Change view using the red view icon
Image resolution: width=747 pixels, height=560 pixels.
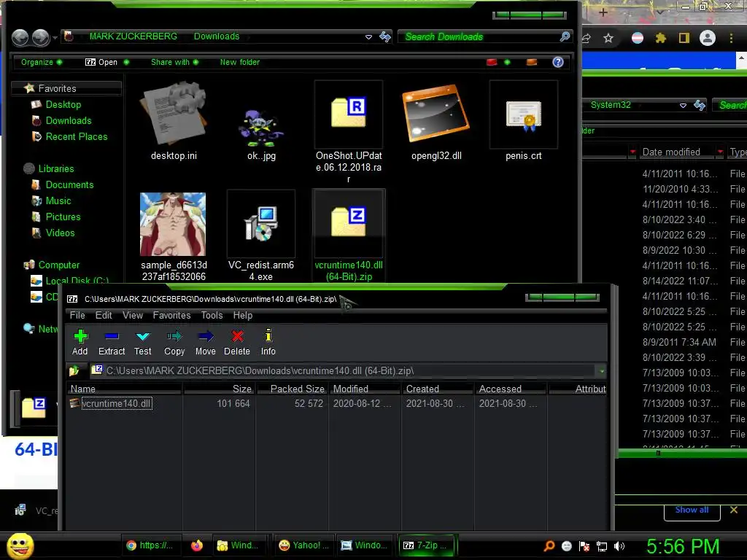click(492, 62)
